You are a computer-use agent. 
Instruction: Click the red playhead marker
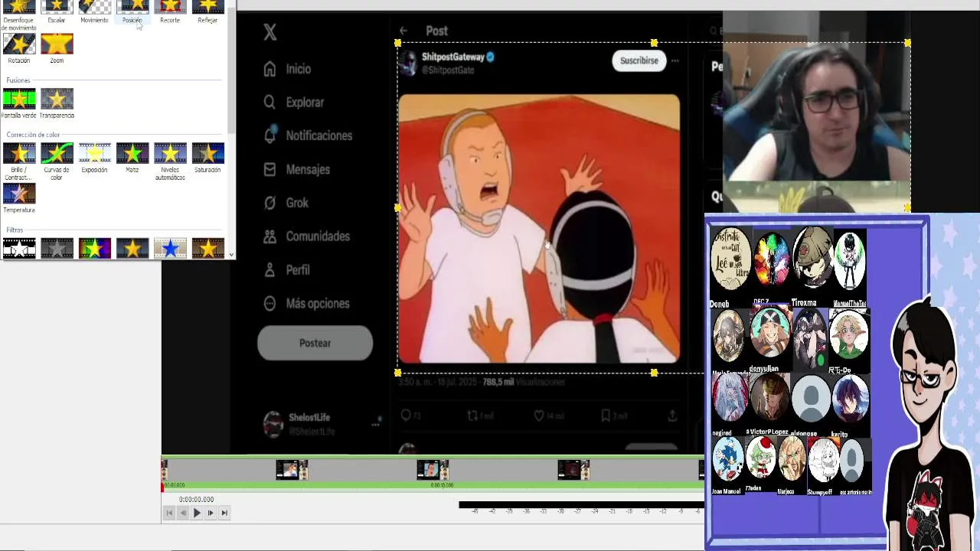point(162,486)
